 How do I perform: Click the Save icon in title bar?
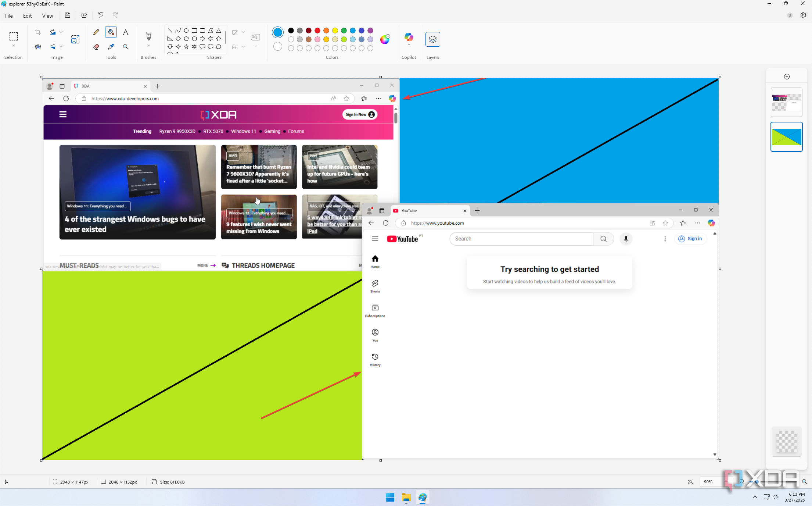tap(68, 15)
